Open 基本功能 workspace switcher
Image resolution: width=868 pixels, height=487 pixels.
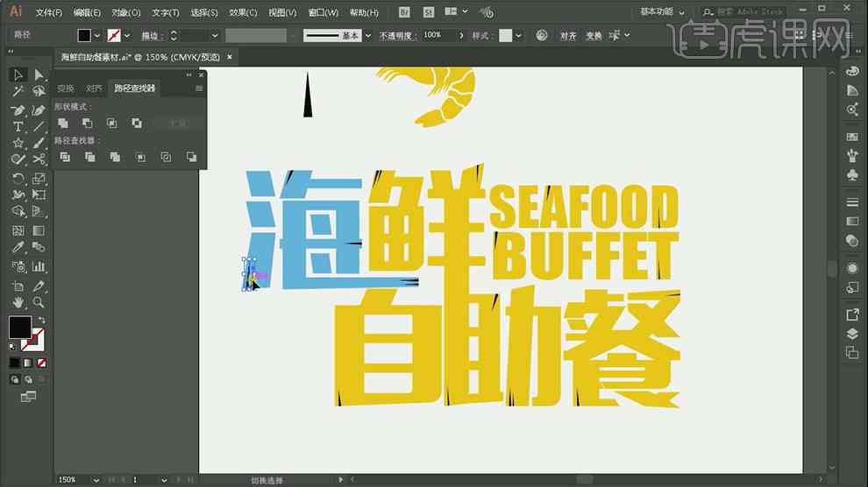(x=662, y=11)
